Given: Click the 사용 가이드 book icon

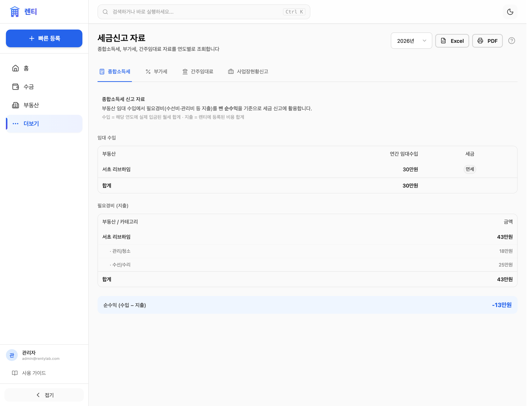Looking at the screenshot, I should coord(15,373).
